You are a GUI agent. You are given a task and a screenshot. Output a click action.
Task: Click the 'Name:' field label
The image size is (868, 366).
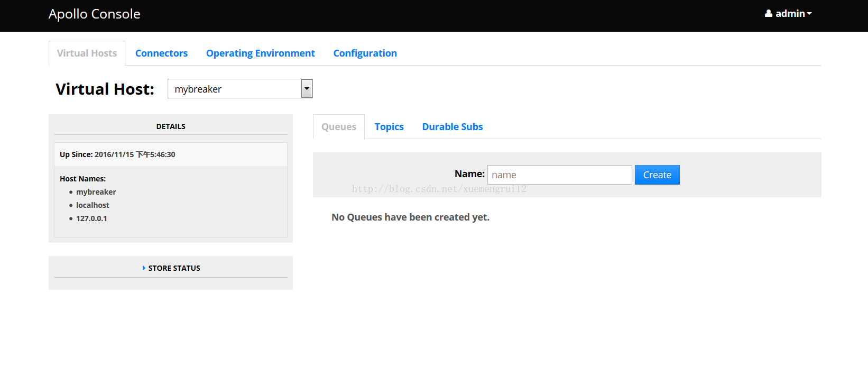(x=469, y=174)
